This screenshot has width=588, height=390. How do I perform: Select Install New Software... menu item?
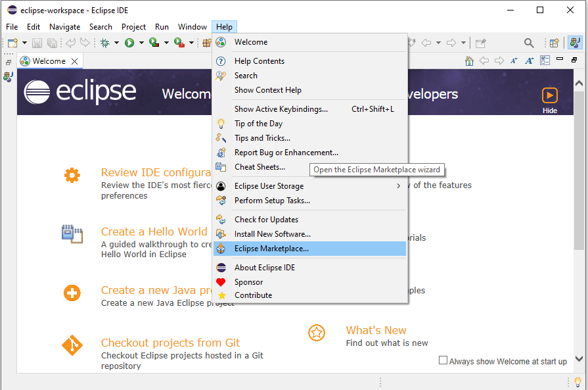coord(309,234)
